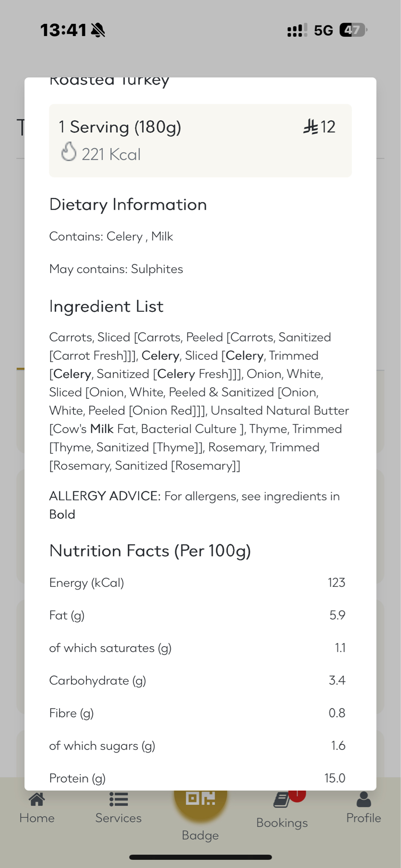401x868 pixels.
Task: Tap the Nutrition Facts (Per 100g) heading
Action: click(150, 551)
